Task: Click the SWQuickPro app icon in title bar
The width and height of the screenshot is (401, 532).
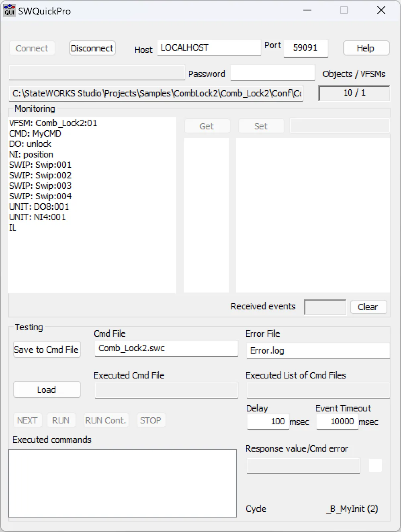Action: tap(9, 10)
